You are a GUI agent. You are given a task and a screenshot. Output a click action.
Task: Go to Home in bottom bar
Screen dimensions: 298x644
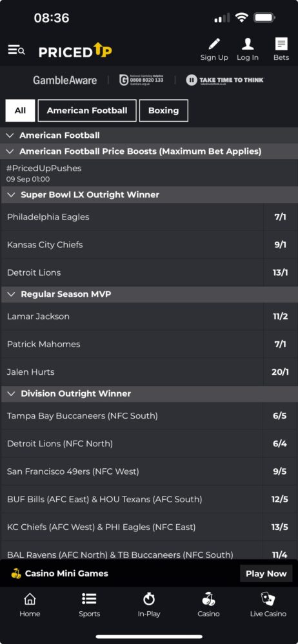coord(30,599)
